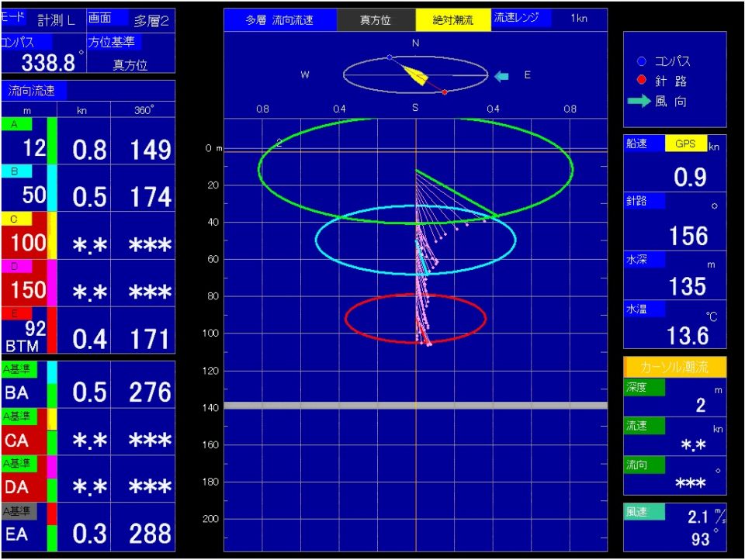Click the 水温 temperature value 13.6
745x560 pixels.
pos(688,336)
